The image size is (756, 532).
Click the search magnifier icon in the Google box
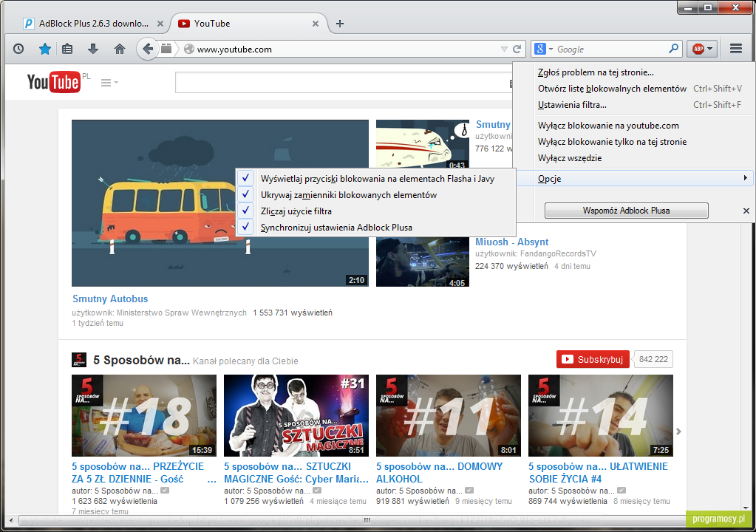pos(673,49)
